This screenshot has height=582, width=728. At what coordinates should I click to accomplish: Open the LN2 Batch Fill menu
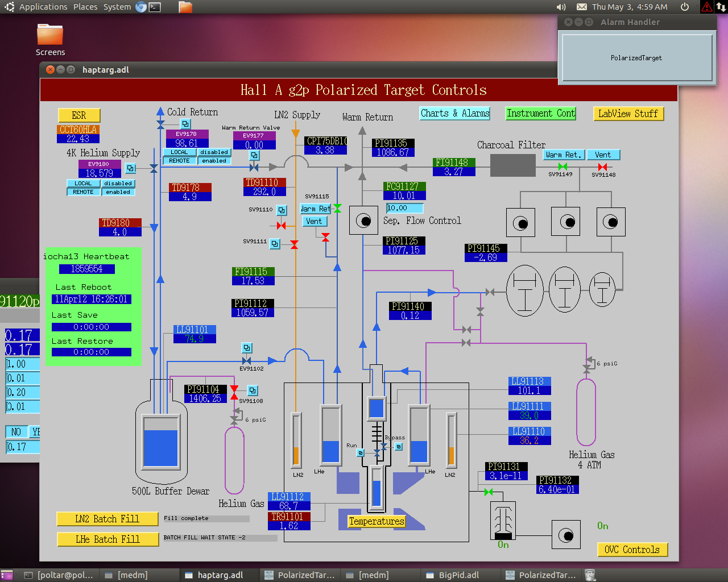click(x=107, y=519)
